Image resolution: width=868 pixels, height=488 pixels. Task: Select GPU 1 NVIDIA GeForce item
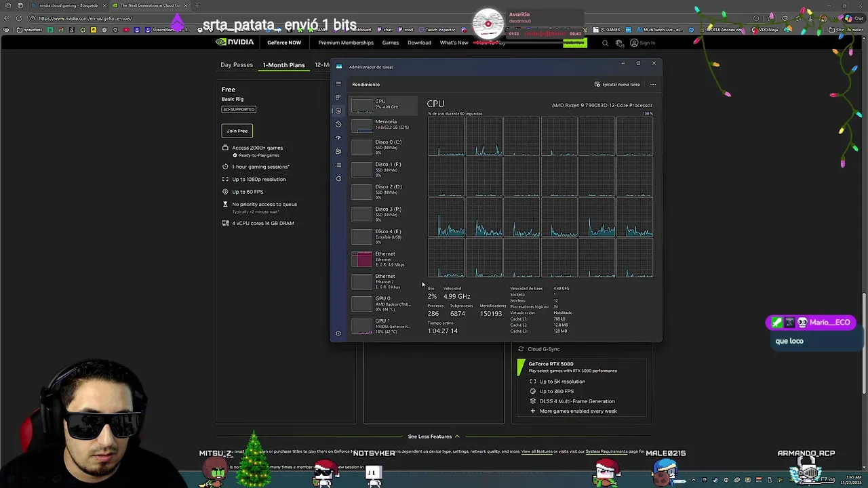click(383, 326)
